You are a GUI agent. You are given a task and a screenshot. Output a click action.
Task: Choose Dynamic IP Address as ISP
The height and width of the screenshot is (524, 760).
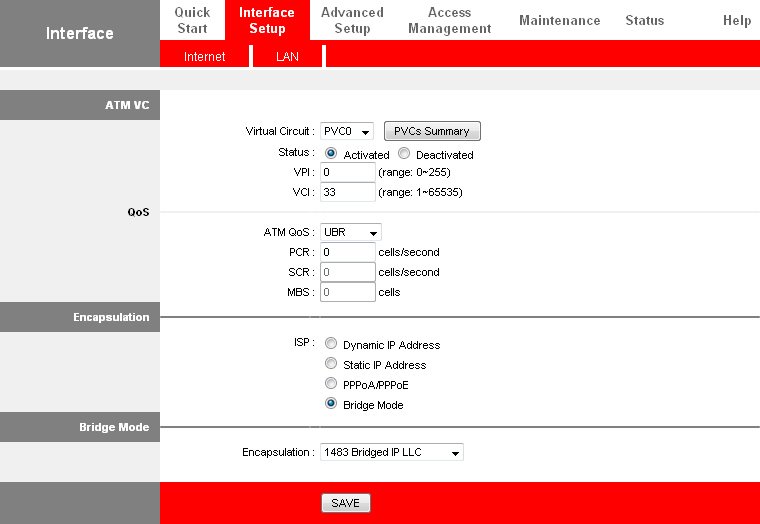[x=331, y=344]
